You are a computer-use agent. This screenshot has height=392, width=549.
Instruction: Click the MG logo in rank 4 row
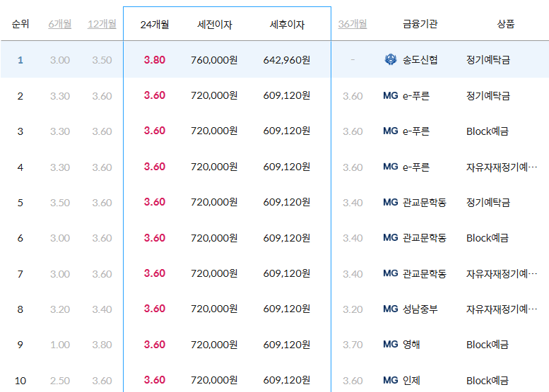[x=391, y=167]
